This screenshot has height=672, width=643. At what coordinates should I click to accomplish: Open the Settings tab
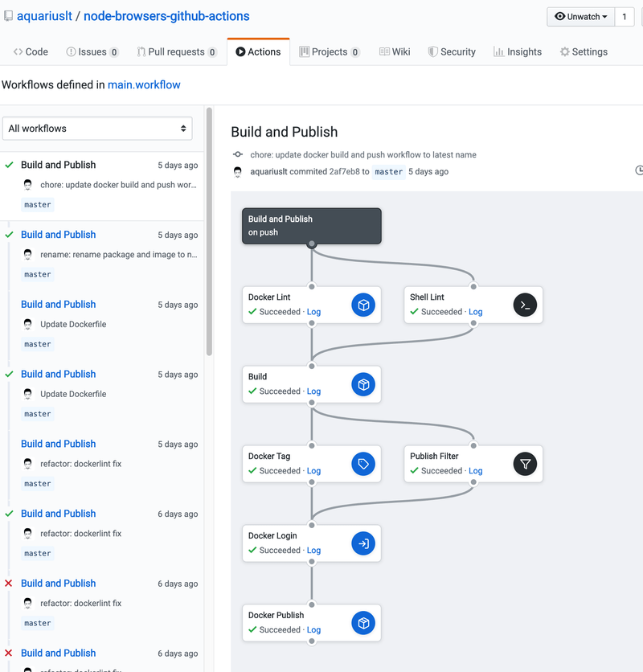pos(584,52)
